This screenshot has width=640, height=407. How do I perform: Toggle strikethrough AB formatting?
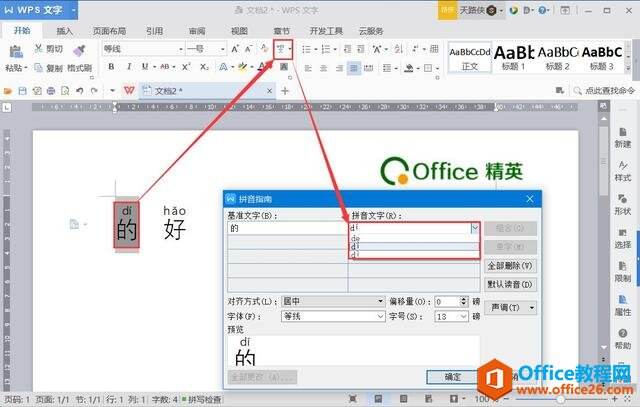coord(165,67)
